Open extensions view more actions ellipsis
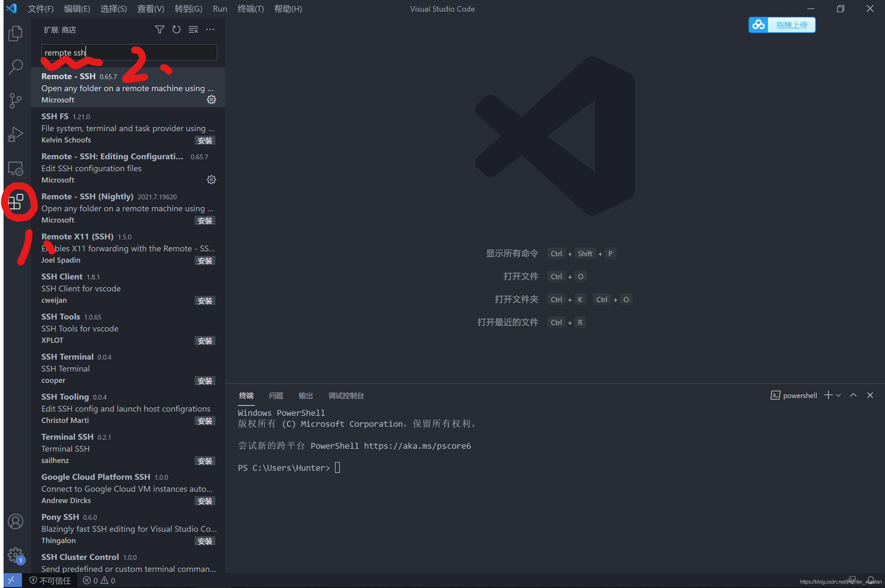Screen dimensions: 885x588 [x=210, y=29]
